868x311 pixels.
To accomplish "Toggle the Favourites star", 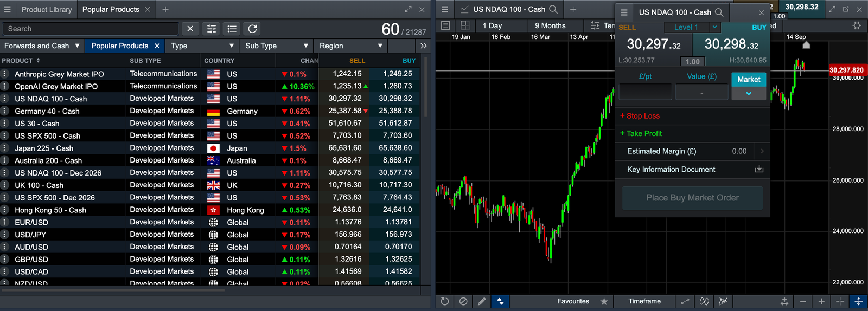I will [604, 301].
